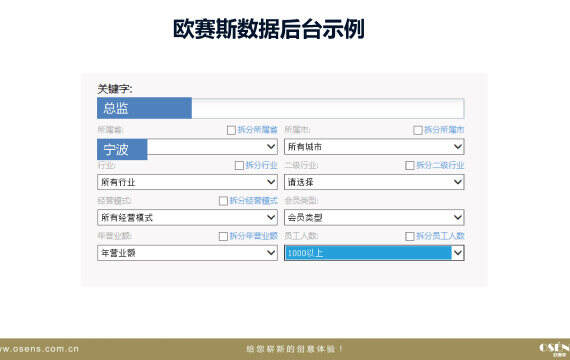Click the slide title 欧赛斯数据后台示例
This screenshot has height=360, width=570.
[269, 29]
